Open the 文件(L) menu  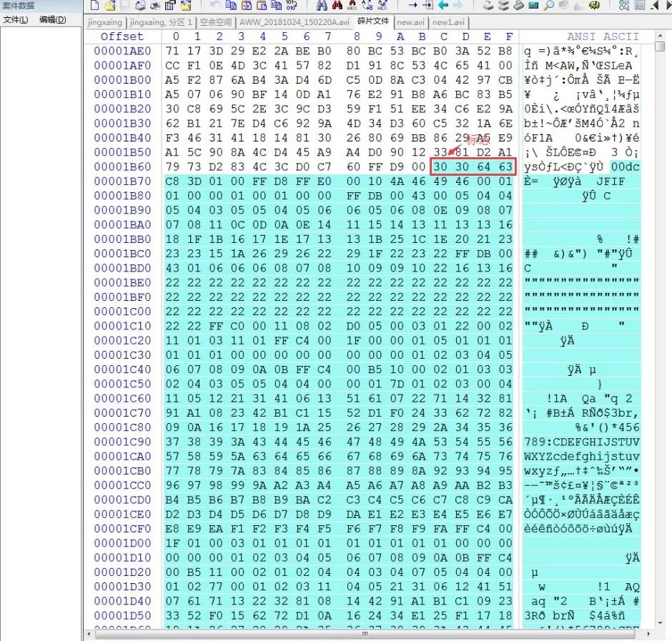pos(16,20)
